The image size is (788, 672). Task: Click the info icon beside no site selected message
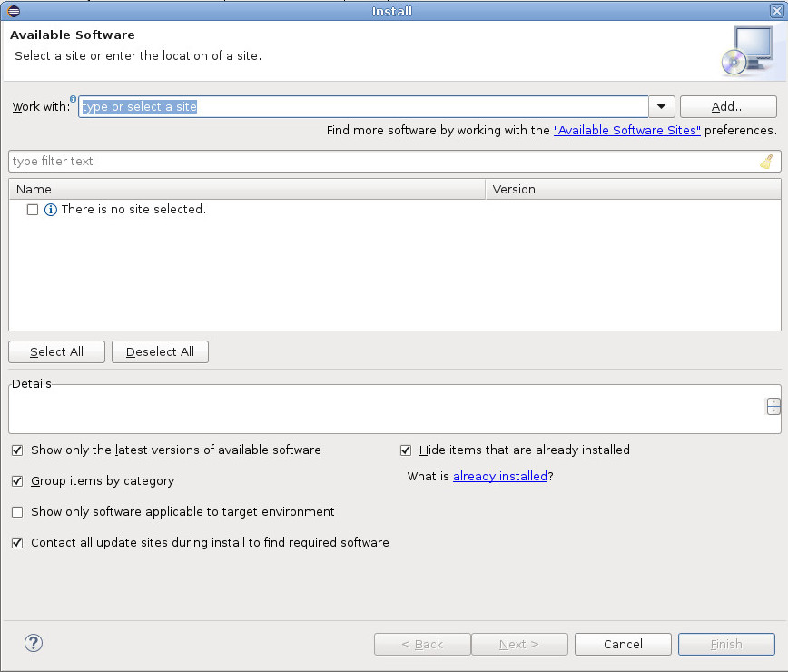pos(51,209)
